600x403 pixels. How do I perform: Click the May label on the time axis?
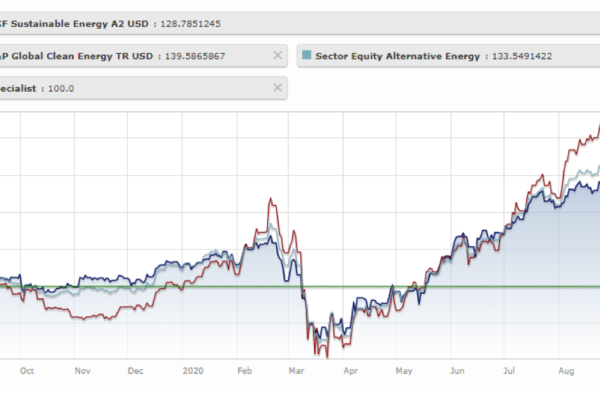404,370
